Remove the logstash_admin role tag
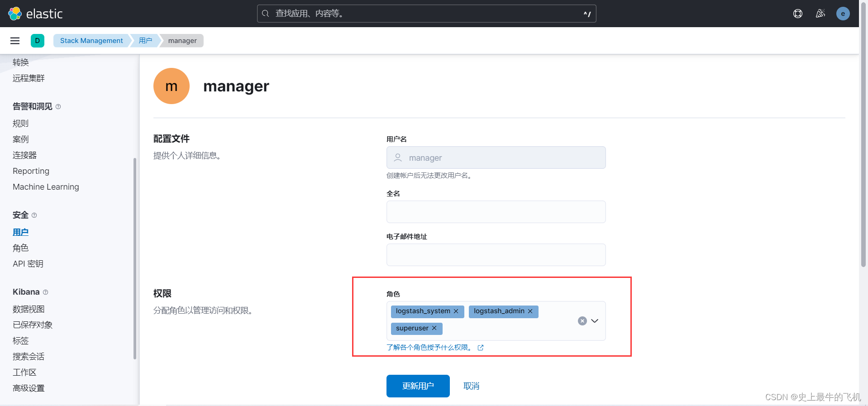868x406 pixels. point(530,311)
